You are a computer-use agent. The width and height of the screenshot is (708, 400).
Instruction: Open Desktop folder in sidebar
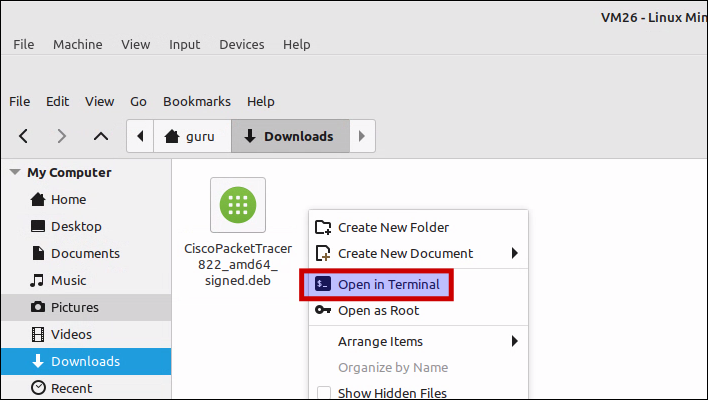coord(76,226)
